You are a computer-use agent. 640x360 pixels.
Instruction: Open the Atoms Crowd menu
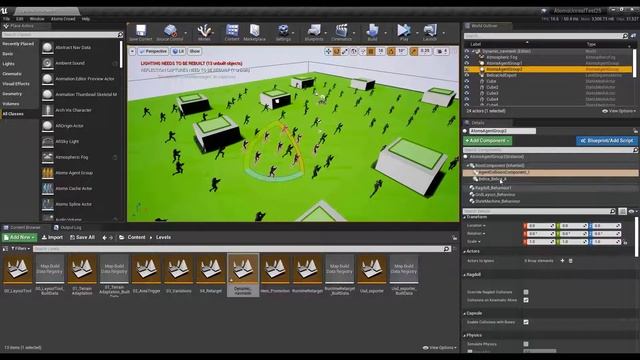tap(63, 19)
